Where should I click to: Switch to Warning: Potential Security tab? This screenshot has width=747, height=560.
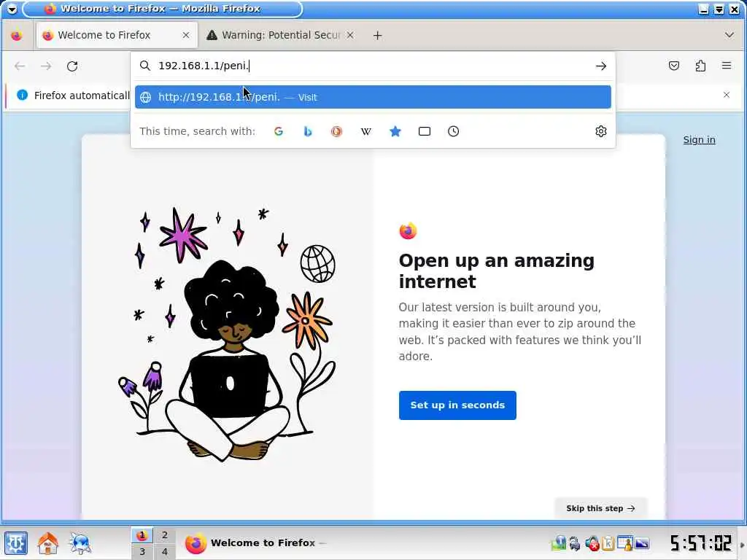click(x=281, y=35)
